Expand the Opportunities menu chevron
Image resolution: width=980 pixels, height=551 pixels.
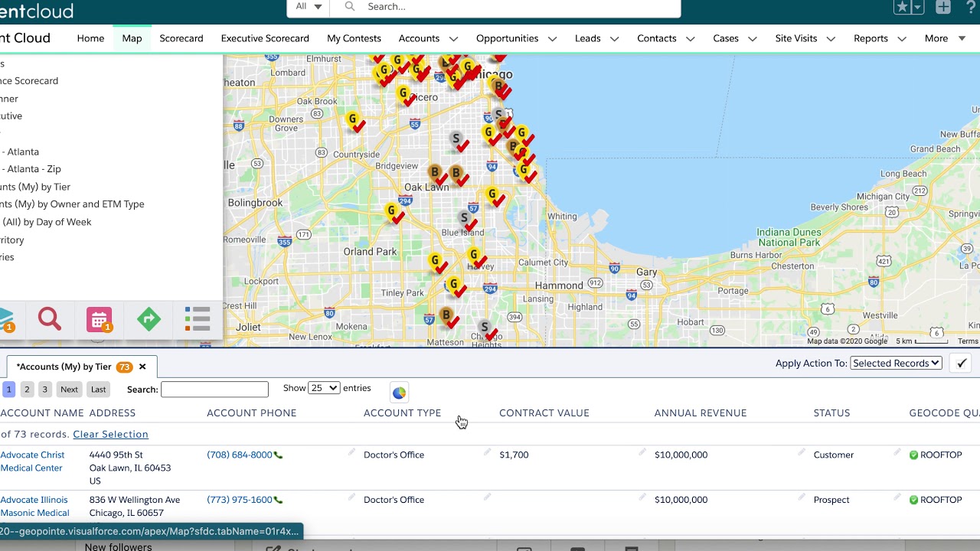(552, 39)
